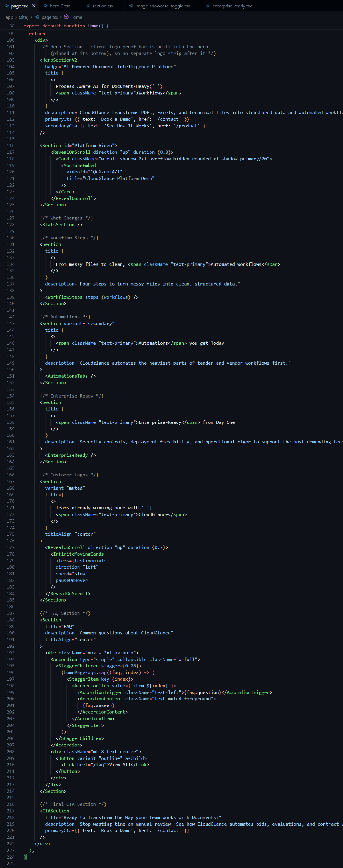
Task: Click the AutomationsTabs component tag
Action: (x=68, y=376)
